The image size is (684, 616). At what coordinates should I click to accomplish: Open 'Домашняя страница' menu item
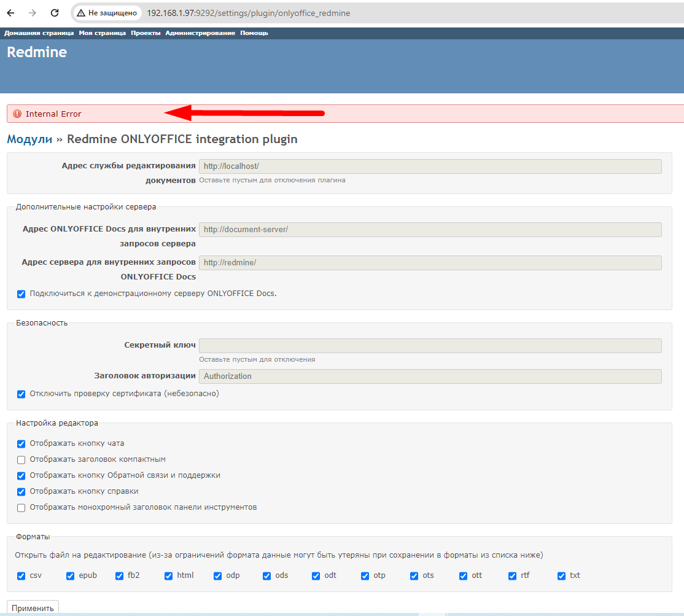[39, 33]
